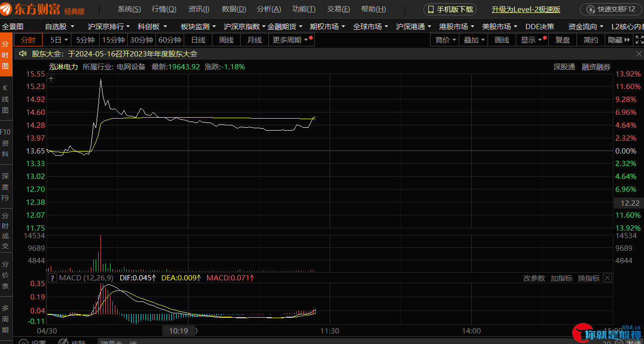Open the 资讯(I) menu

tap(199, 9)
